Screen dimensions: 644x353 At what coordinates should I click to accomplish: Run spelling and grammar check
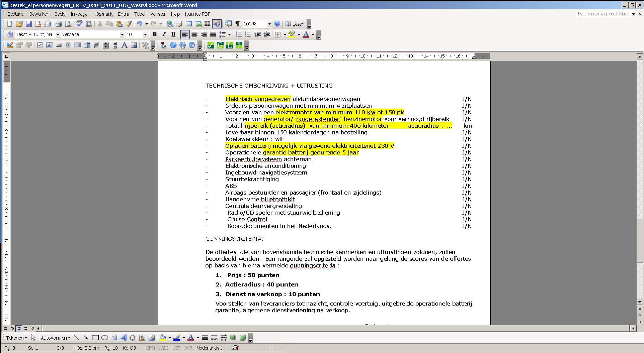(x=79, y=24)
